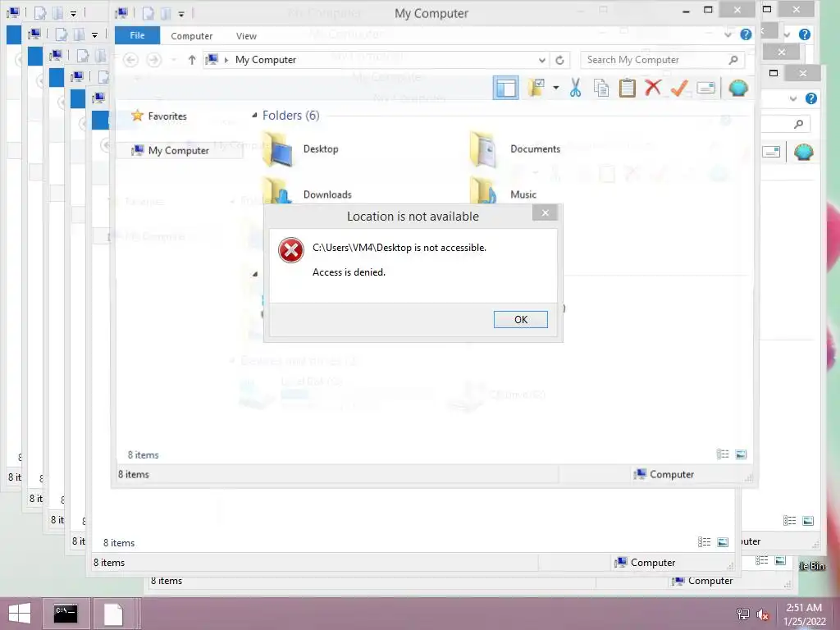This screenshot has width=840, height=630.
Task: Click 'Access is denied.' message text
Action: pos(349,272)
